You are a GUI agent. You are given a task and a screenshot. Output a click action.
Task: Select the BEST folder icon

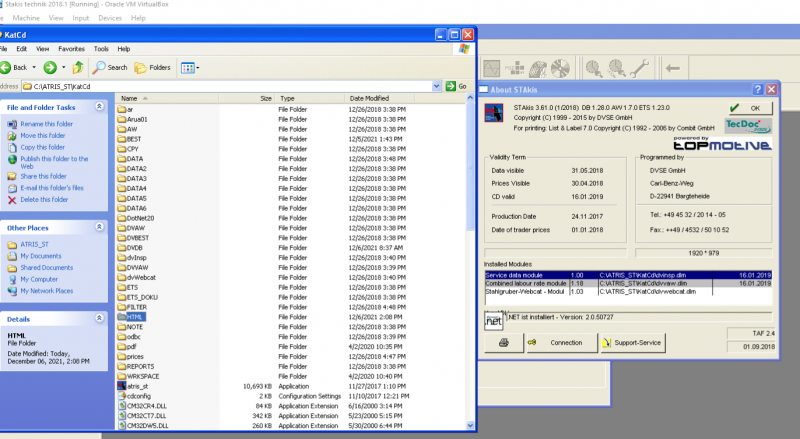[121, 139]
